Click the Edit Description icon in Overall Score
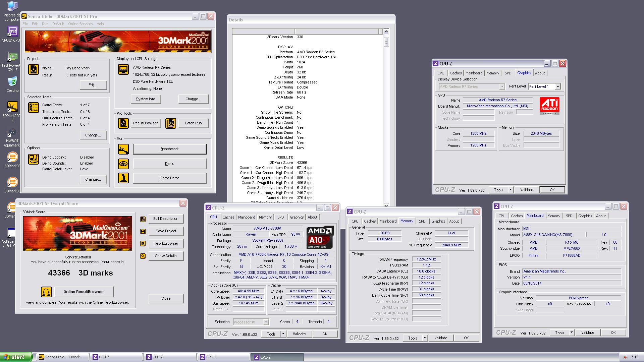Image resolution: width=644 pixels, height=362 pixels. (x=143, y=219)
